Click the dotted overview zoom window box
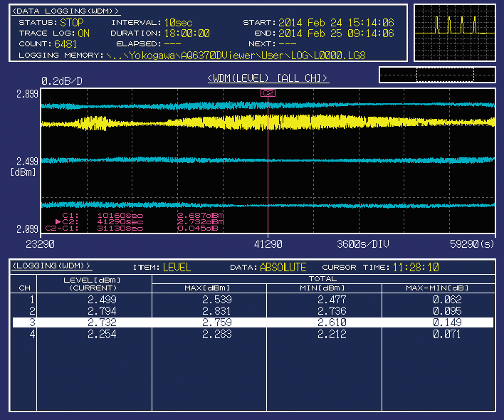The width and height of the screenshot is (504, 420). (445, 75)
